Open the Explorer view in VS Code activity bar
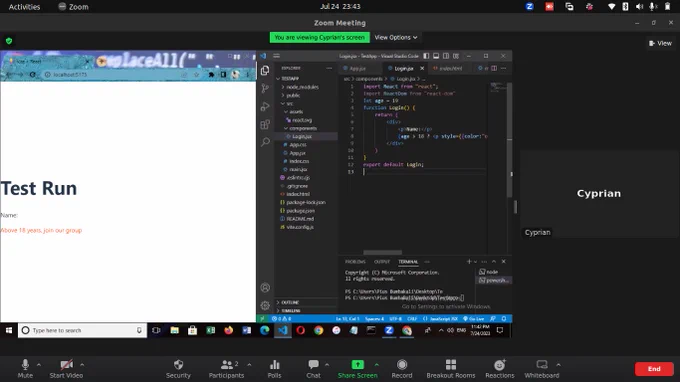 (265, 70)
